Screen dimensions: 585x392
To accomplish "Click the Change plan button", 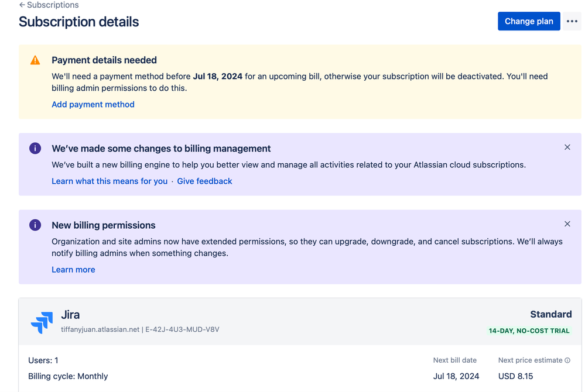I will point(528,21).
